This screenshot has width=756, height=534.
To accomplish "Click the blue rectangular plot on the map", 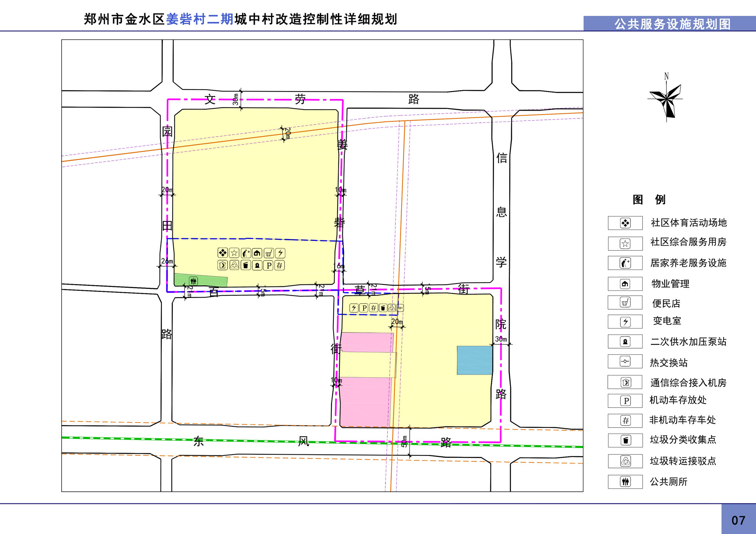I will click(x=474, y=360).
